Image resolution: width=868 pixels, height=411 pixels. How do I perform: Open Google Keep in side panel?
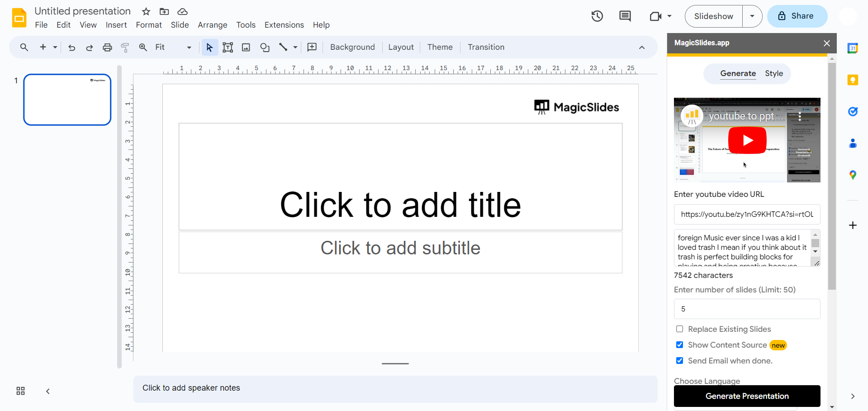point(853,80)
